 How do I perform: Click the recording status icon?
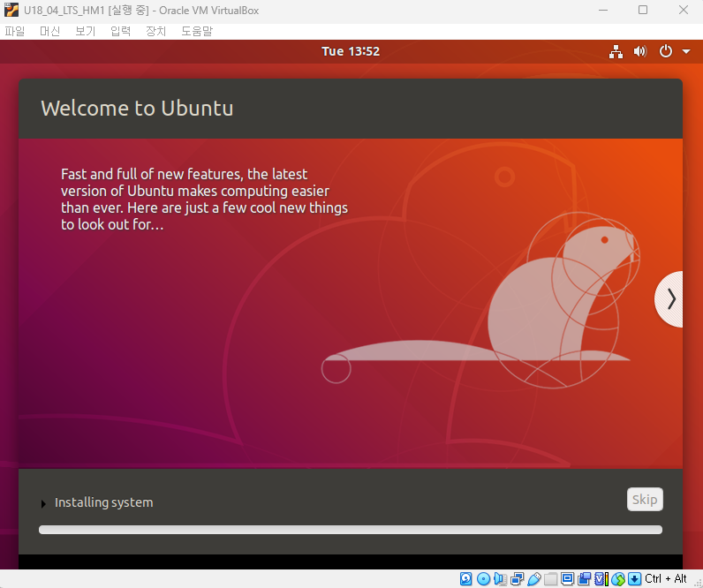pos(584,579)
